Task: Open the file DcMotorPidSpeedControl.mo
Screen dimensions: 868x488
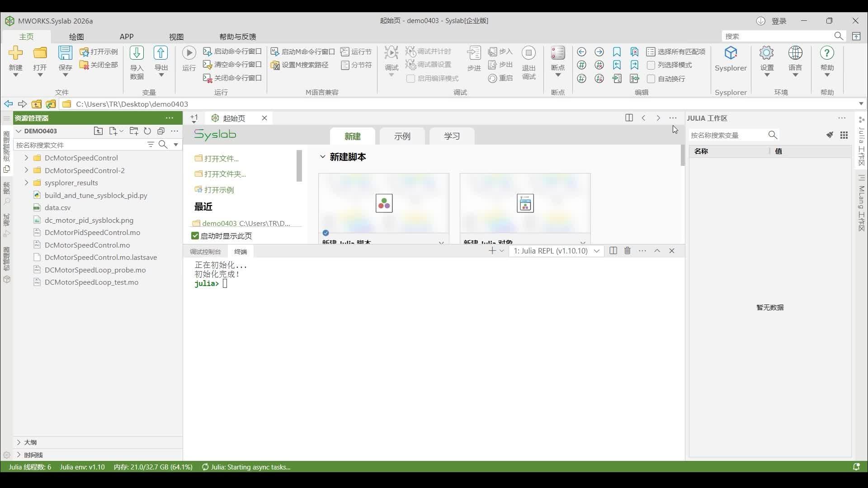Action: (x=92, y=232)
